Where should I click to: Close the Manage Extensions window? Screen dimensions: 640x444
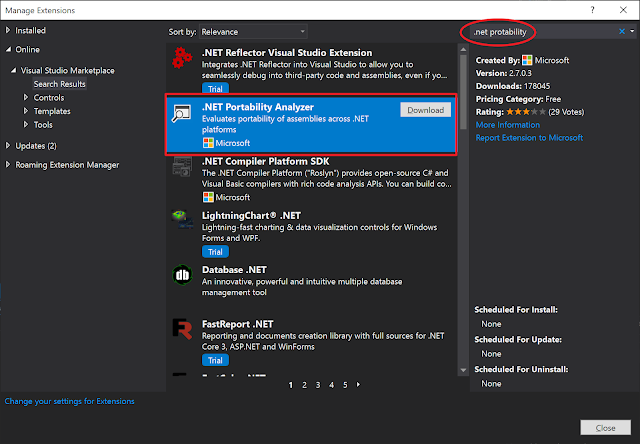coord(623,10)
